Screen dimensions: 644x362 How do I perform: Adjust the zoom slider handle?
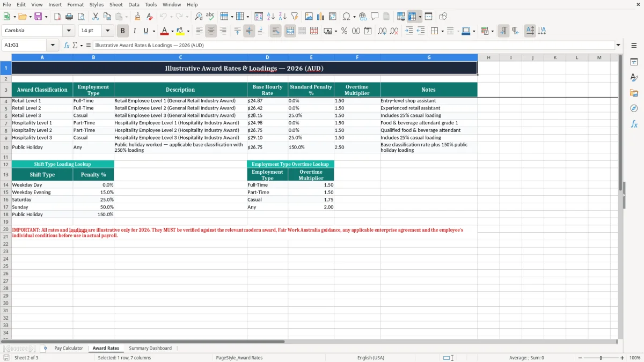601,358
